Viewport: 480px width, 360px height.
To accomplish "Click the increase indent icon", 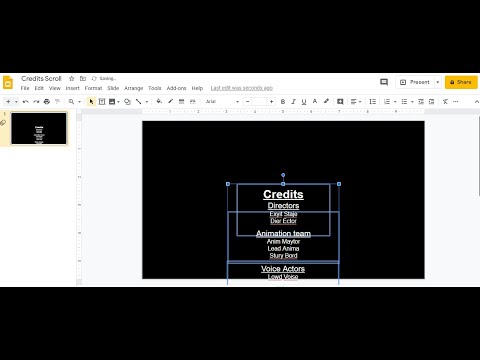I will pos(432,101).
